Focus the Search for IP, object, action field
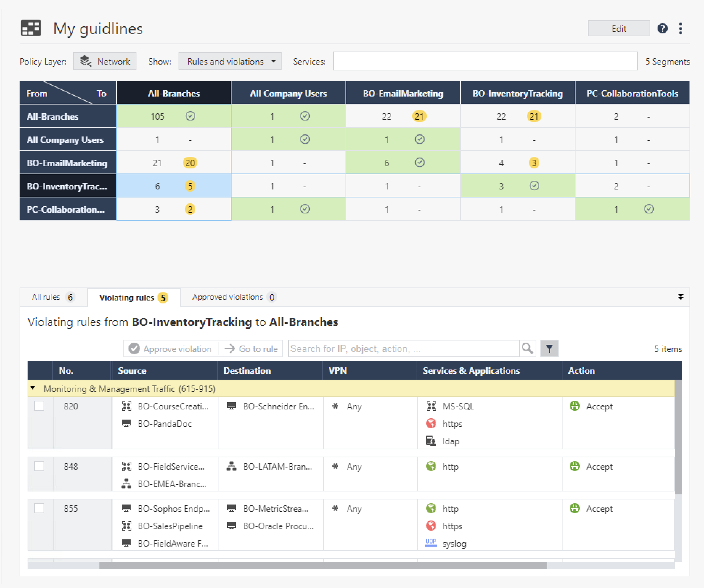The height and width of the screenshot is (588, 704). point(404,348)
